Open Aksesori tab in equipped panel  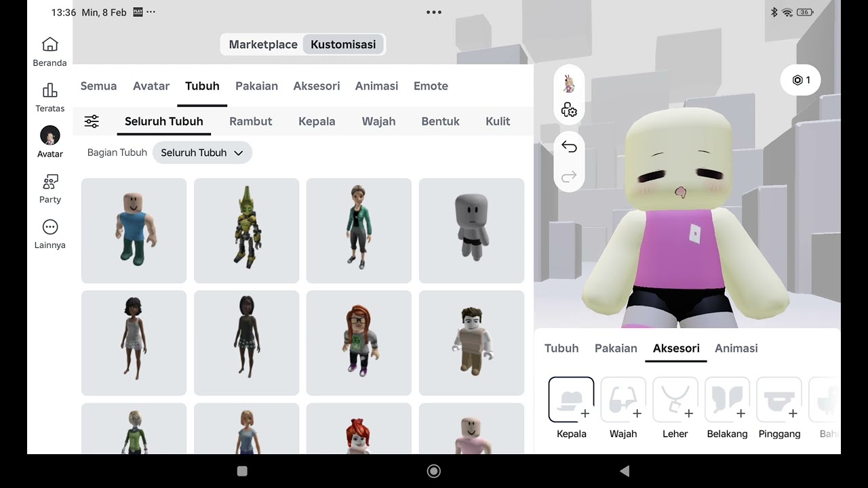tap(676, 348)
